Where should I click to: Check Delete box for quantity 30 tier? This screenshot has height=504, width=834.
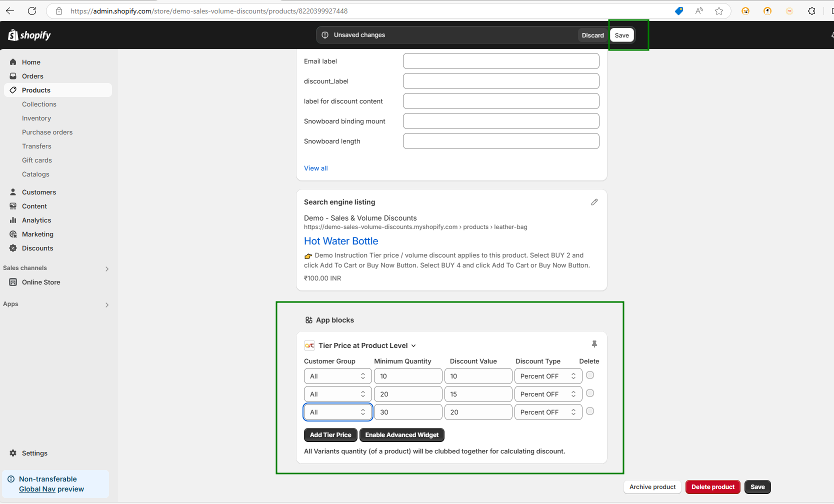tap(590, 411)
